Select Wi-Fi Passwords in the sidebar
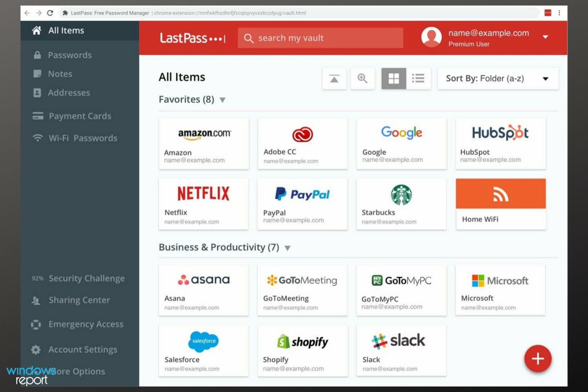Screen dimensions: 588x392 click(83, 138)
